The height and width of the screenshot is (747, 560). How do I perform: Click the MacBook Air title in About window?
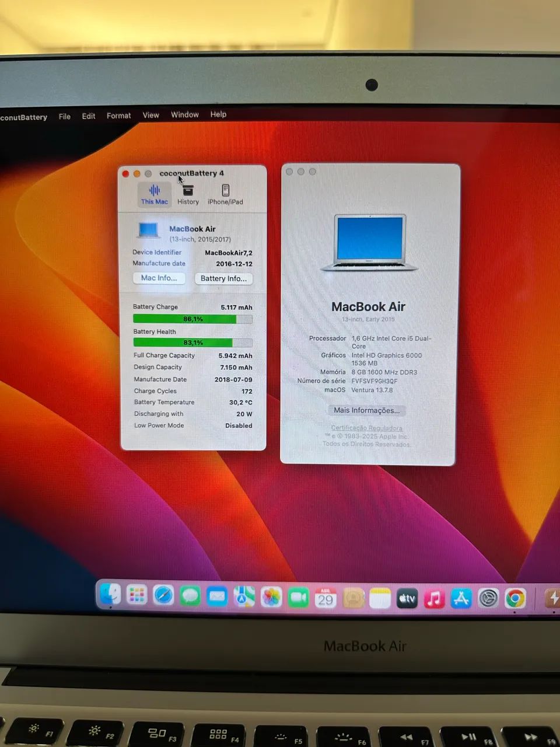click(368, 307)
